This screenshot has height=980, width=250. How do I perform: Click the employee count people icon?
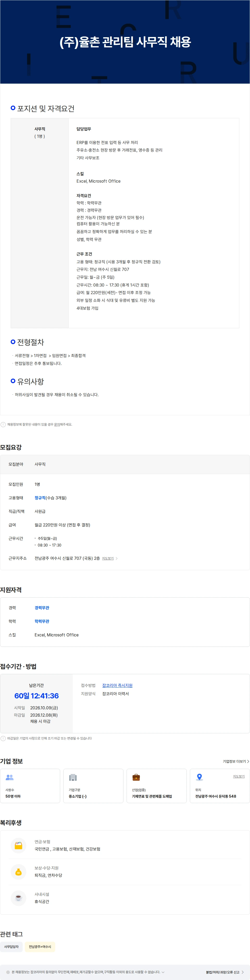(x=10, y=777)
